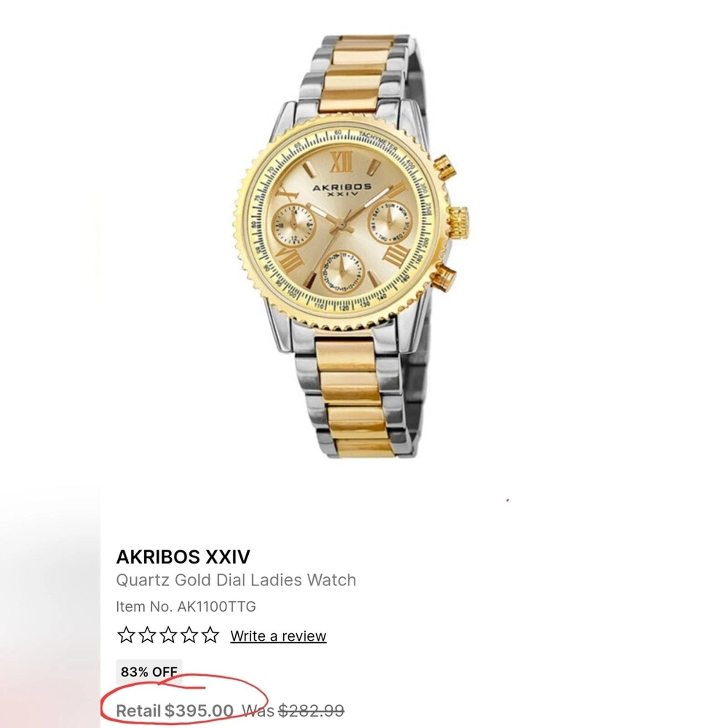Click the fourth rating star
Viewport: 728px width, 728px height.
pos(189,635)
